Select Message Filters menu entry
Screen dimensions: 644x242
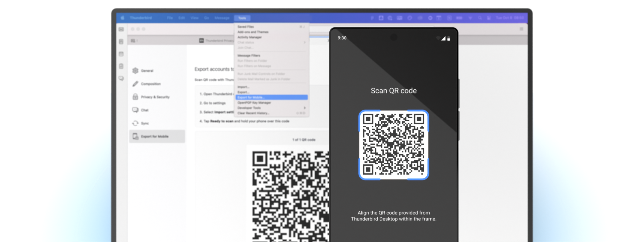point(271,55)
